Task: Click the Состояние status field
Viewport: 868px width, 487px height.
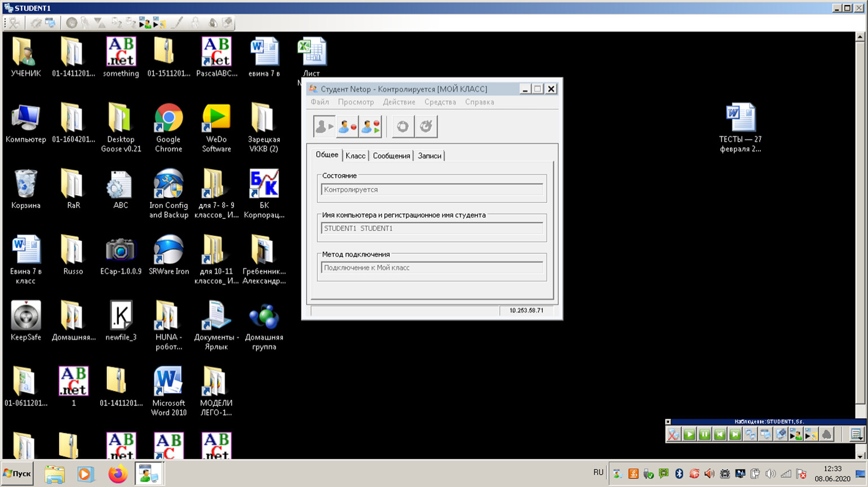Action: pyautogui.click(x=431, y=190)
